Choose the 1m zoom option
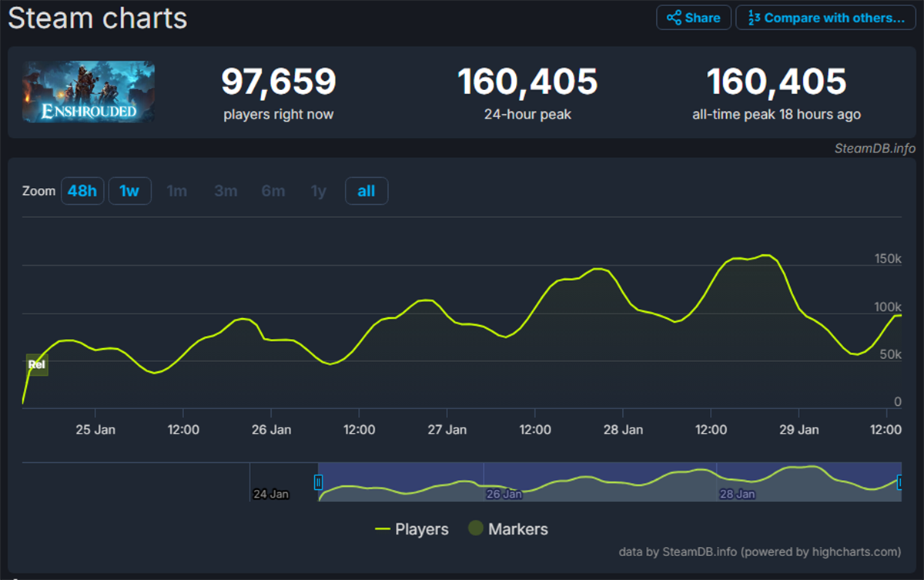 point(177,191)
